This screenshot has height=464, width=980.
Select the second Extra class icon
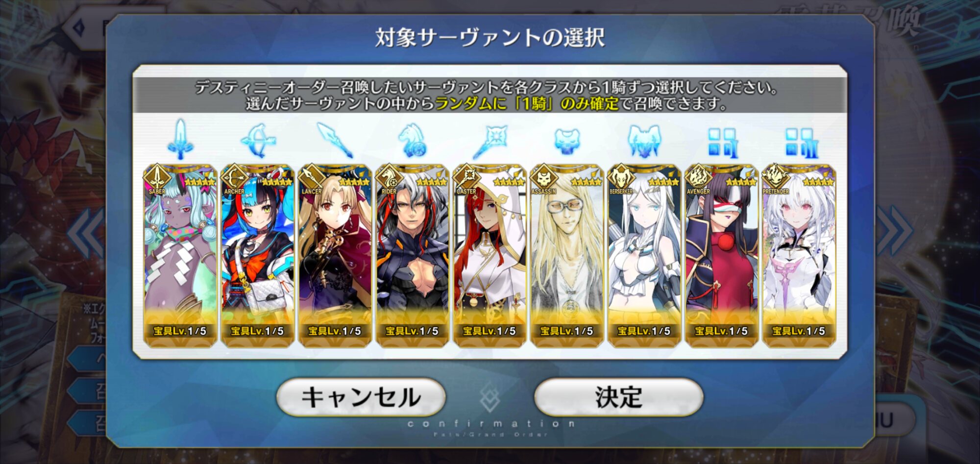(x=799, y=143)
